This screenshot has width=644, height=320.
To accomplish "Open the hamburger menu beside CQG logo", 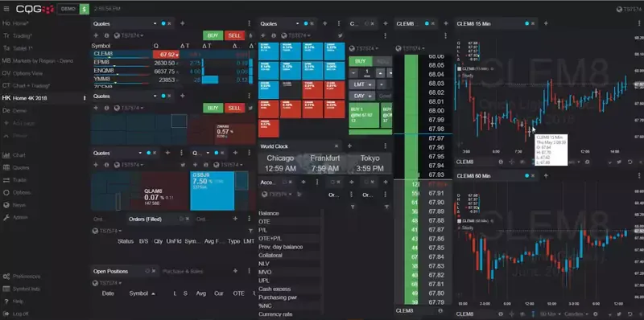I will 6,9.
